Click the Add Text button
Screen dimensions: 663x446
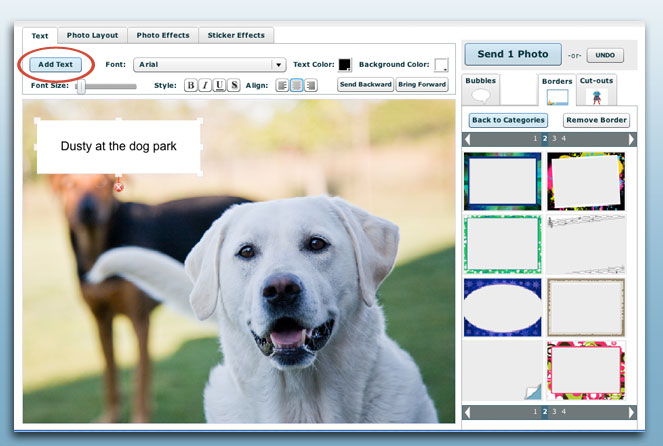[55, 64]
